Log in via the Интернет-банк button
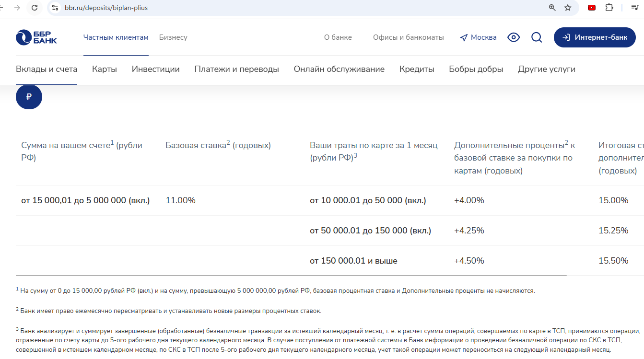 (x=595, y=37)
